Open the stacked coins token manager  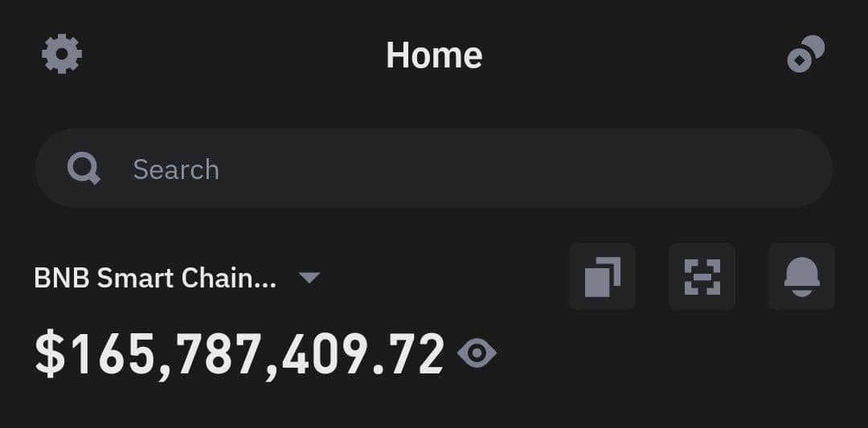coord(805,55)
